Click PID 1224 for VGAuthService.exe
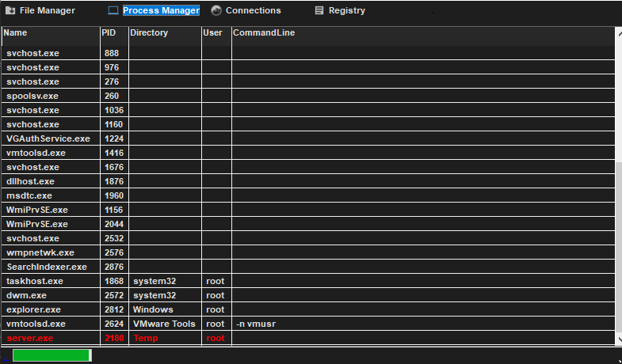The image size is (622, 364). point(114,138)
